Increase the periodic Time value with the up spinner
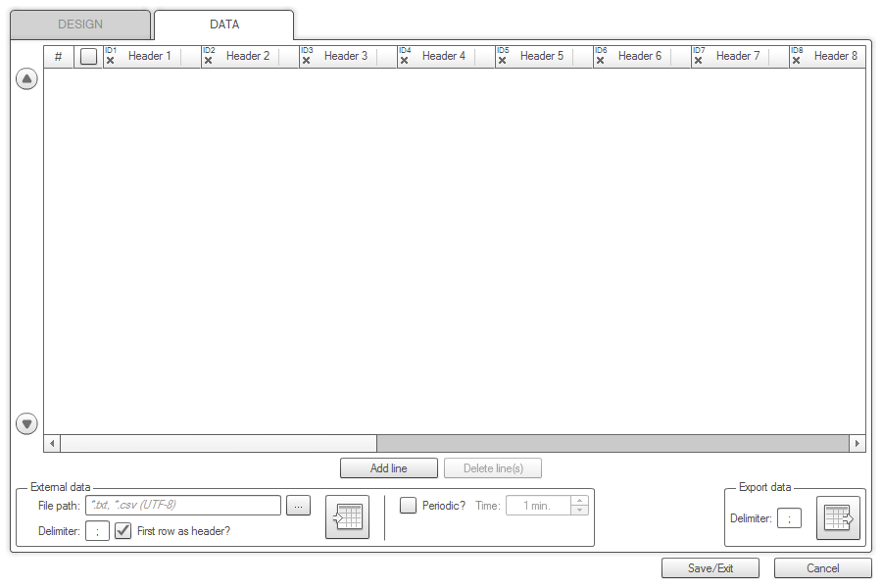The height and width of the screenshot is (588, 882). click(x=580, y=501)
